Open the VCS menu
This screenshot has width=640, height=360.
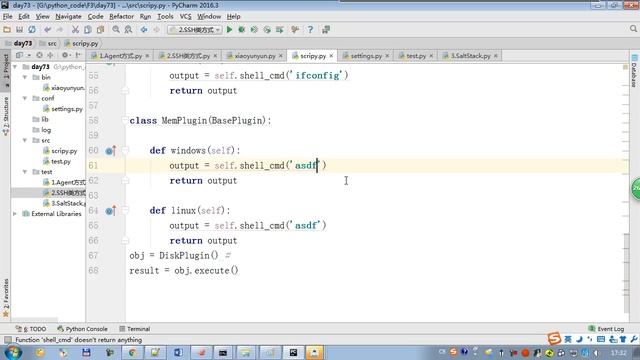coord(185,16)
